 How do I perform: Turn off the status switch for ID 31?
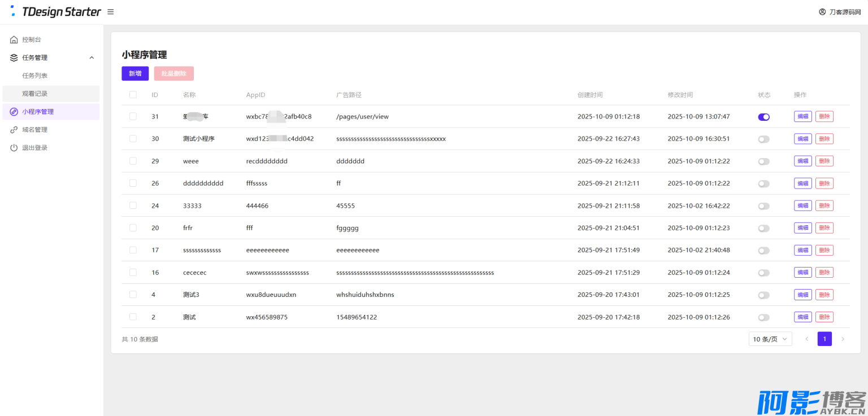tap(763, 117)
